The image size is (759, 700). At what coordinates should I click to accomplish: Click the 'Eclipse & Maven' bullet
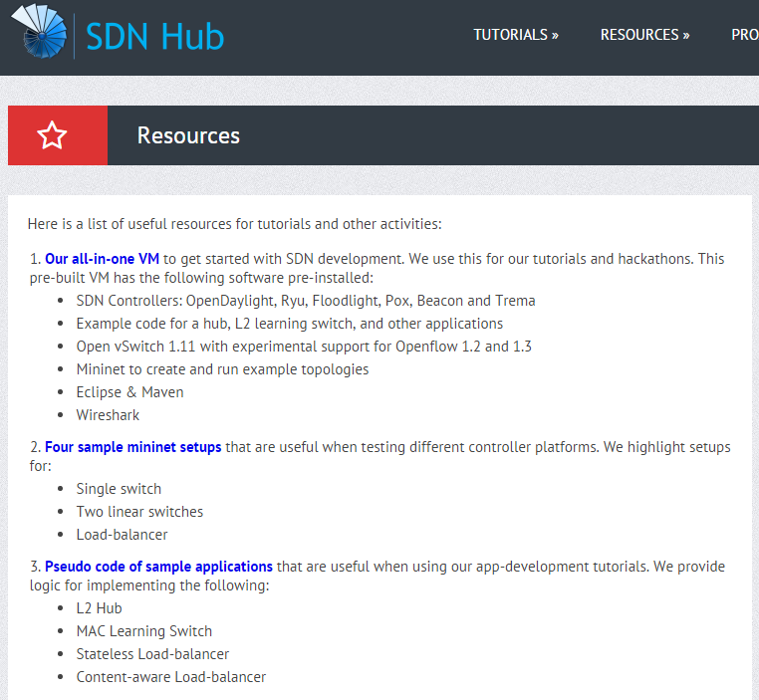pos(129,392)
